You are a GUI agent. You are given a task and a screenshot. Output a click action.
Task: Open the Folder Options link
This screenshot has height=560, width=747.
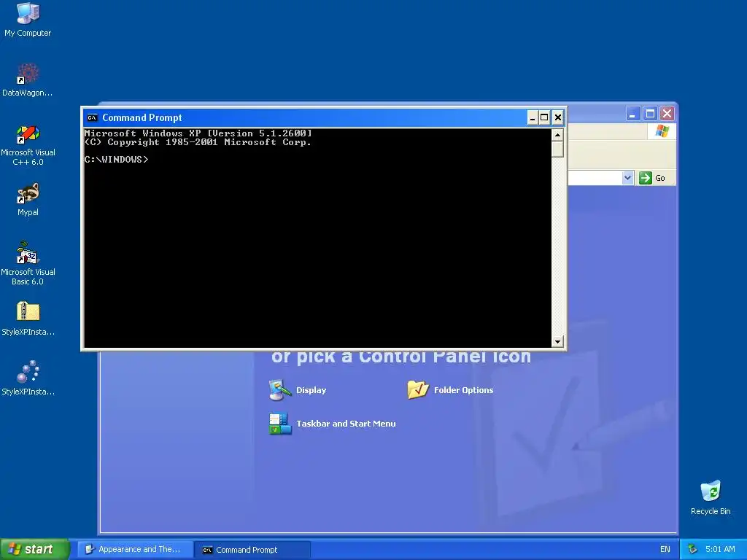pyautogui.click(x=463, y=390)
